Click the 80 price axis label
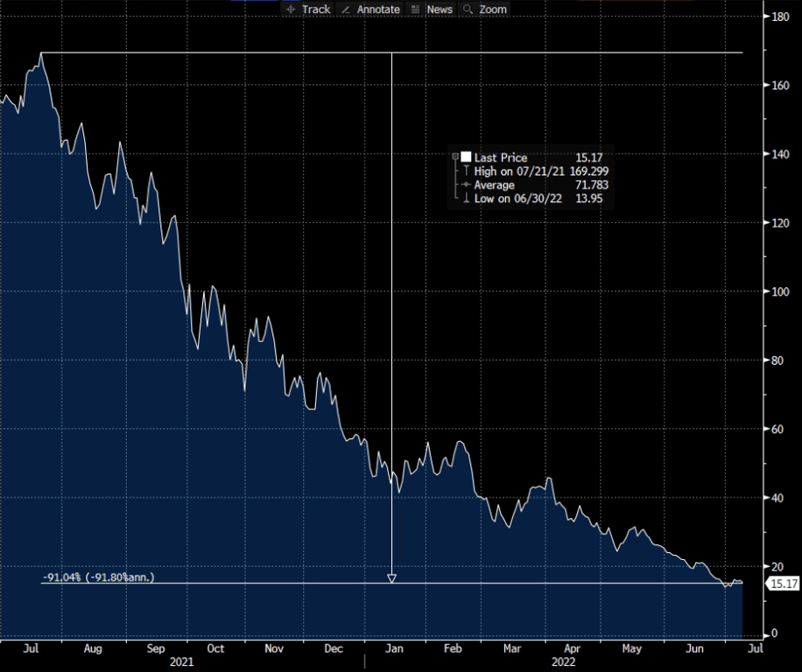Screen dimensions: 802x672 777,360
